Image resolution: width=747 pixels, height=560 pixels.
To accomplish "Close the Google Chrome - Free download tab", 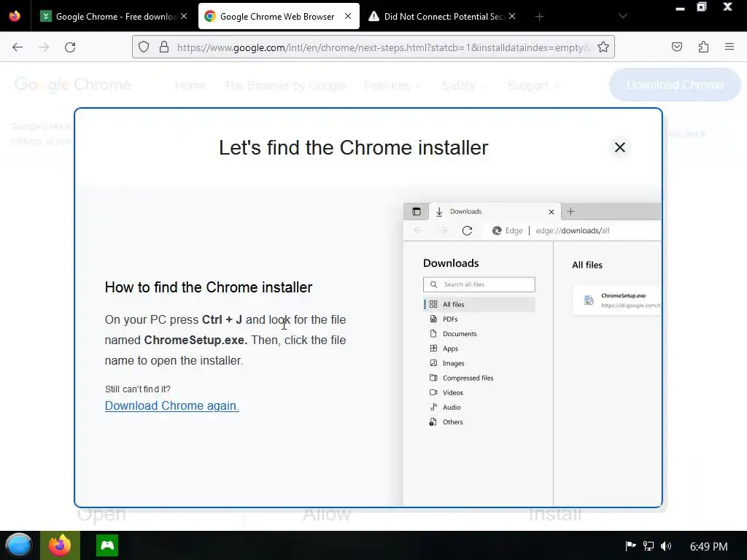I will point(184,16).
